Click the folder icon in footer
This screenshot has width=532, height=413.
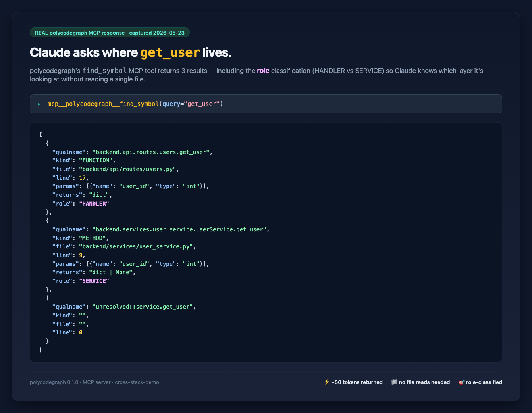pos(394,382)
